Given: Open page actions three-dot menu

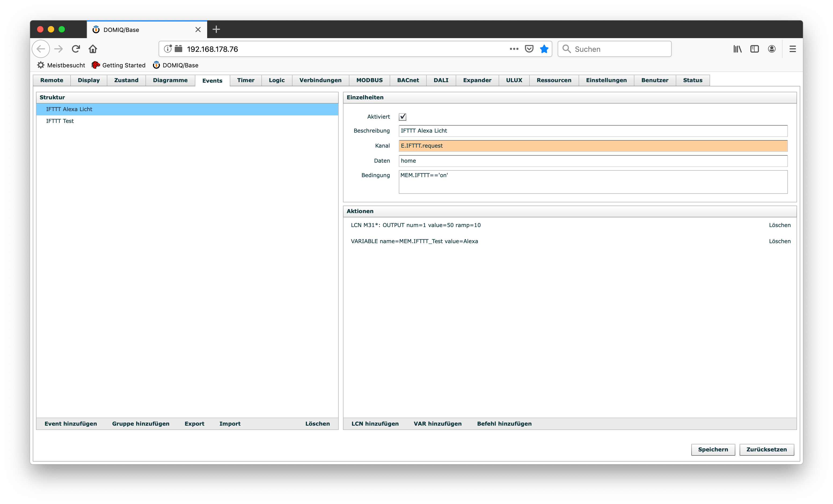Looking at the screenshot, I should pos(514,49).
